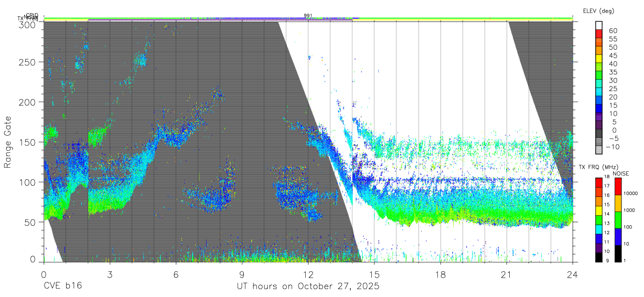Click the white top segment of the ELEV colorbar
Image resolution: width=644 pixels, height=297 pixels.
tap(599, 26)
